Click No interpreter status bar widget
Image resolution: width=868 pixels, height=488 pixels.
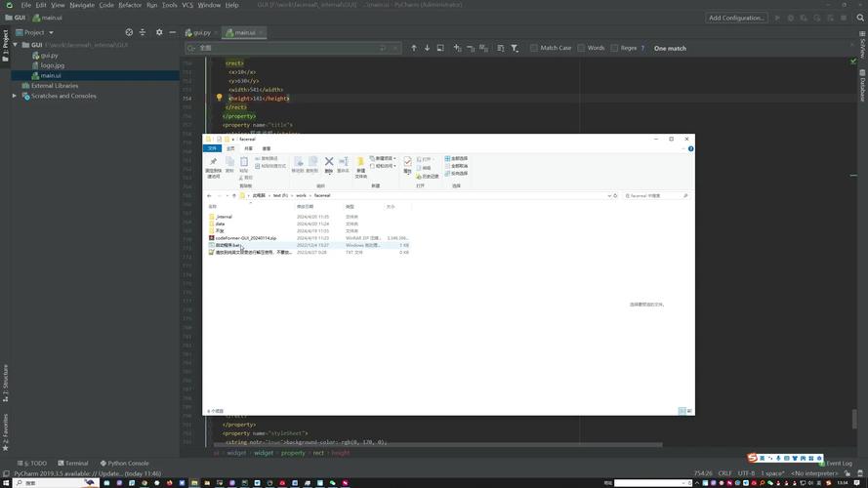coord(814,473)
